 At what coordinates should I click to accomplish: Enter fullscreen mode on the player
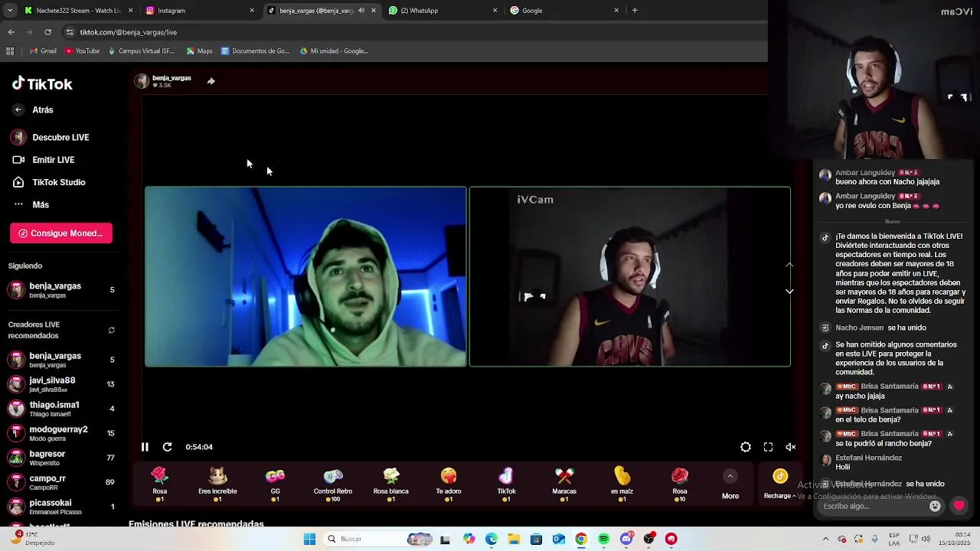(768, 447)
